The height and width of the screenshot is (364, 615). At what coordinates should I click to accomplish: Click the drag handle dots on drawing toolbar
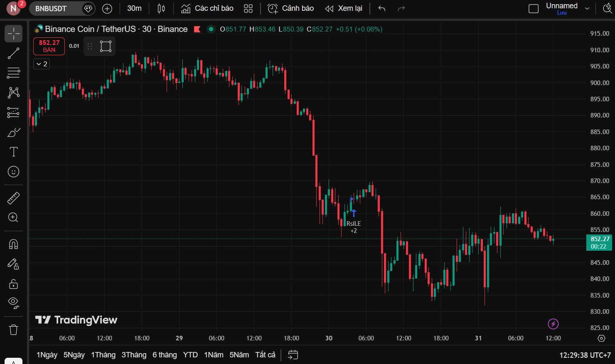click(90, 46)
